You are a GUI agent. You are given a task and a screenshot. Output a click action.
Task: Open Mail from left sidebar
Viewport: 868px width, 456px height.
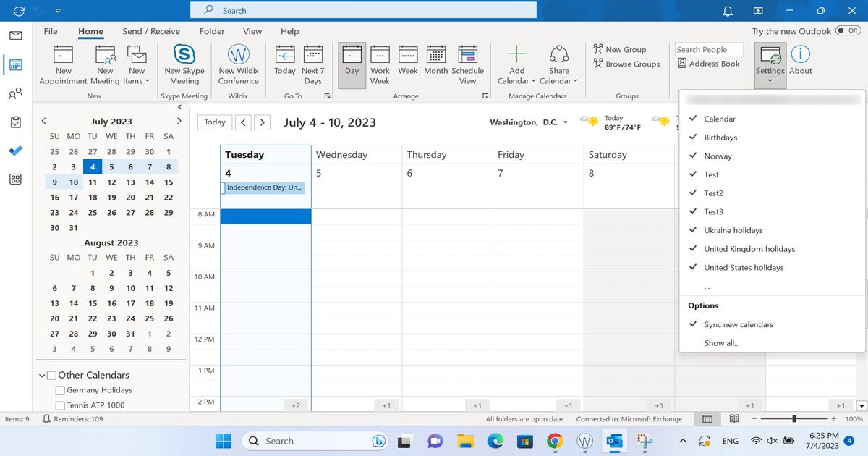tap(15, 35)
